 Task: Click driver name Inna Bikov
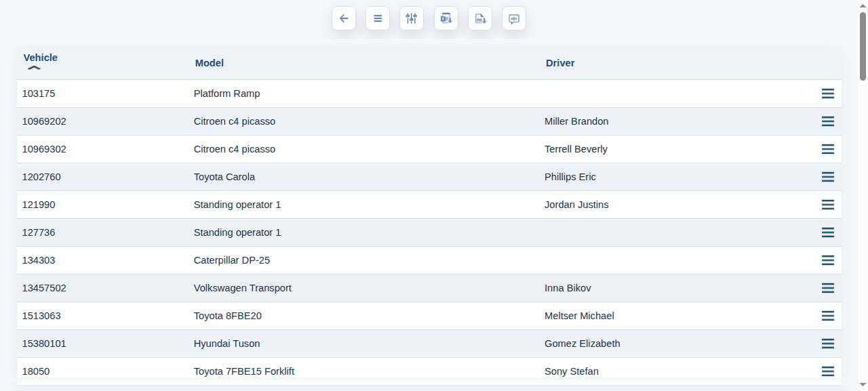click(568, 288)
